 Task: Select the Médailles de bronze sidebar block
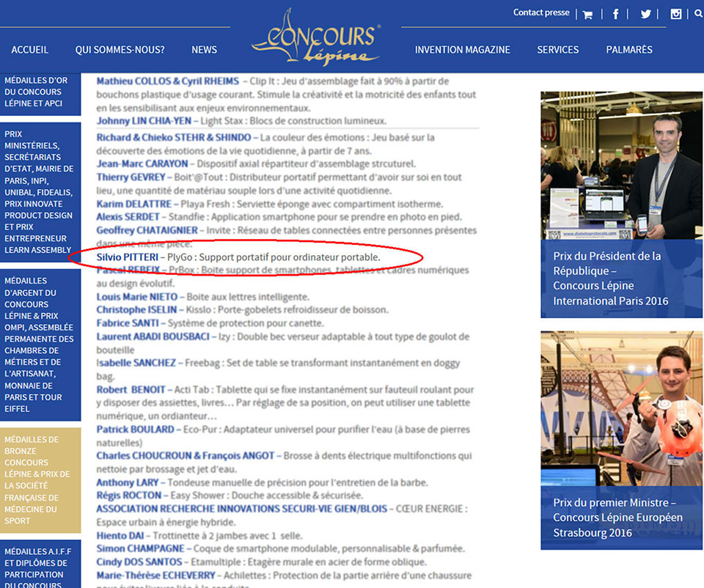[x=40, y=479]
